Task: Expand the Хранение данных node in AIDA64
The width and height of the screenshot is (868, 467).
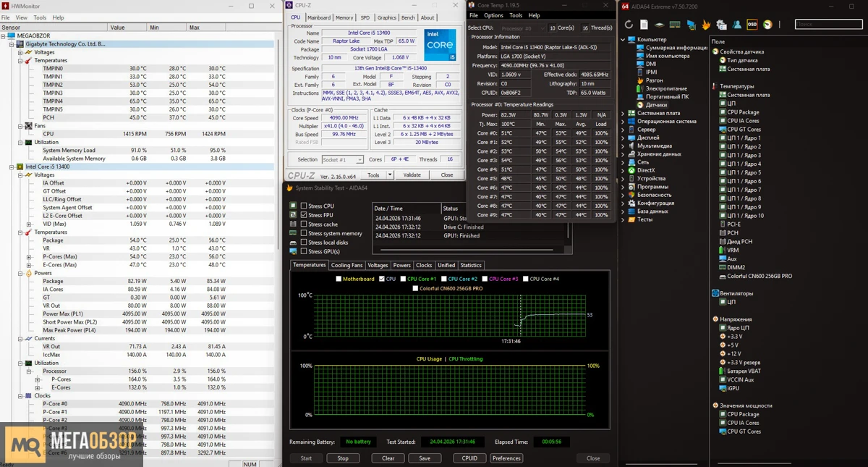Action: click(x=623, y=154)
